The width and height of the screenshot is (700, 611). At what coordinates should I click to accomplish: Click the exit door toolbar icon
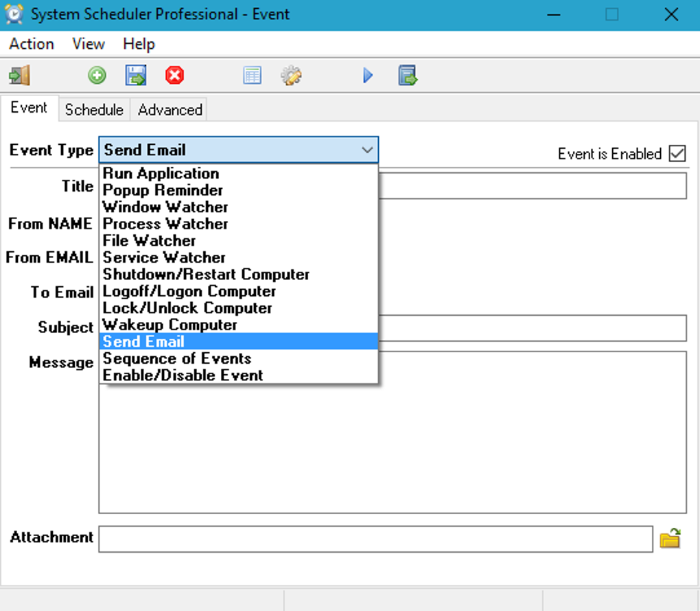tap(20, 75)
